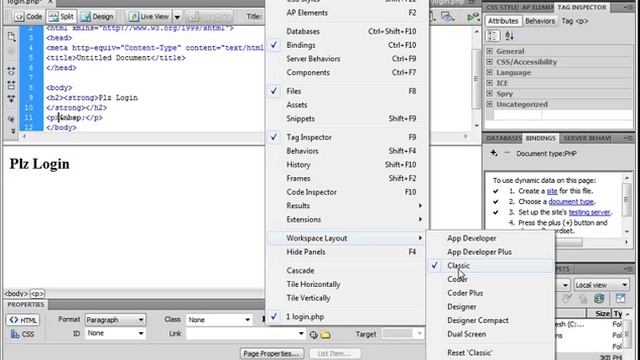This screenshot has height=360, width=640.
Task: Expand the Spry attributes group
Action: pyautogui.click(x=489, y=93)
